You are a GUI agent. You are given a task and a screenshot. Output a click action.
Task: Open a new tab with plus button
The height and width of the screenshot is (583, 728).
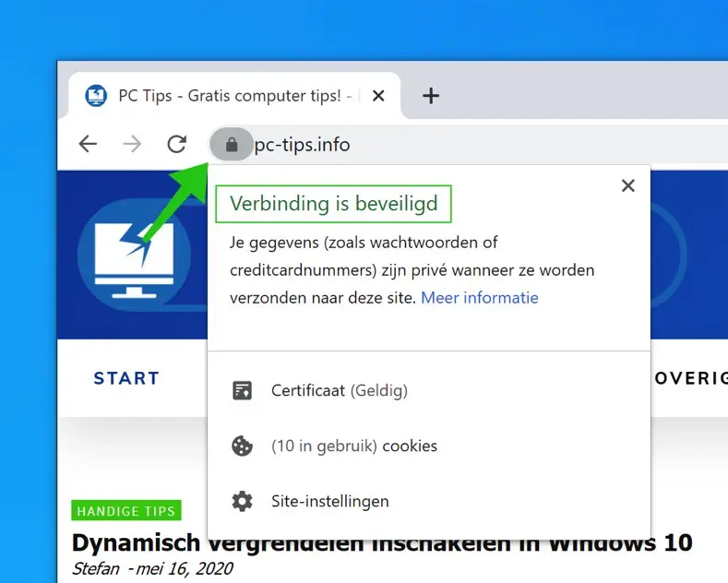click(x=431, y=96)
